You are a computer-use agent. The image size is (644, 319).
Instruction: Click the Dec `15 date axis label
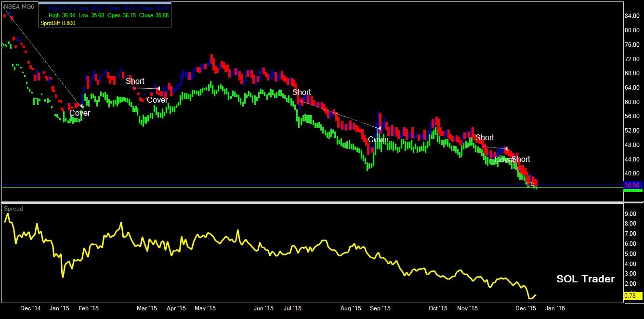point(526,308)
